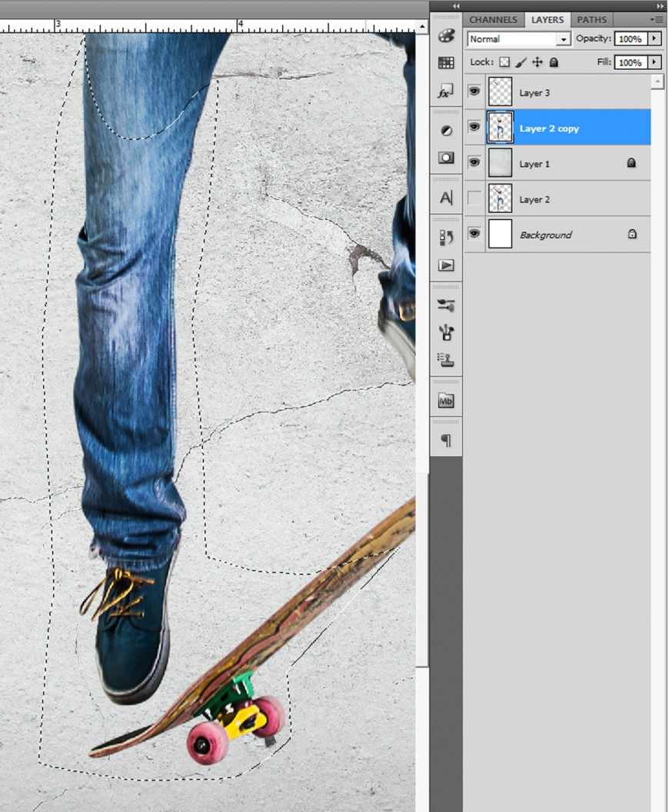Hide the Background layer's eye icon
The width and height of the screenshot is (669, 812).
click(474, 234)
